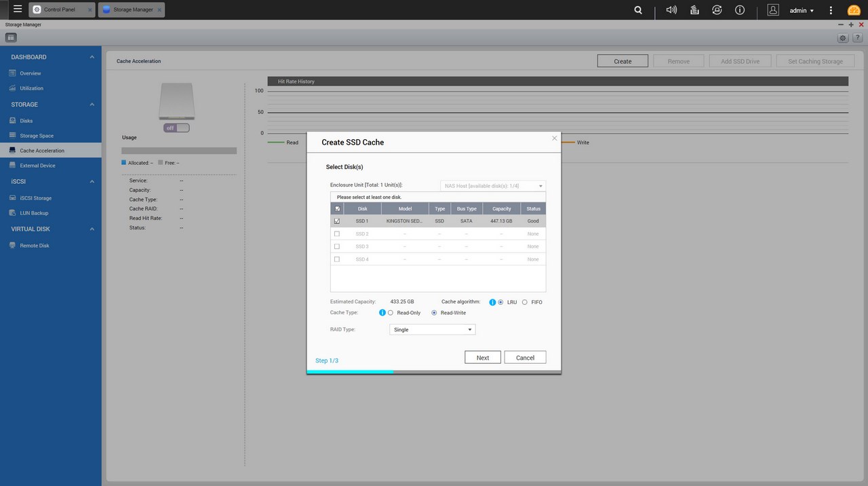Click the Remove button
This screenshot has height=486, width=868.
pos(679,61)
